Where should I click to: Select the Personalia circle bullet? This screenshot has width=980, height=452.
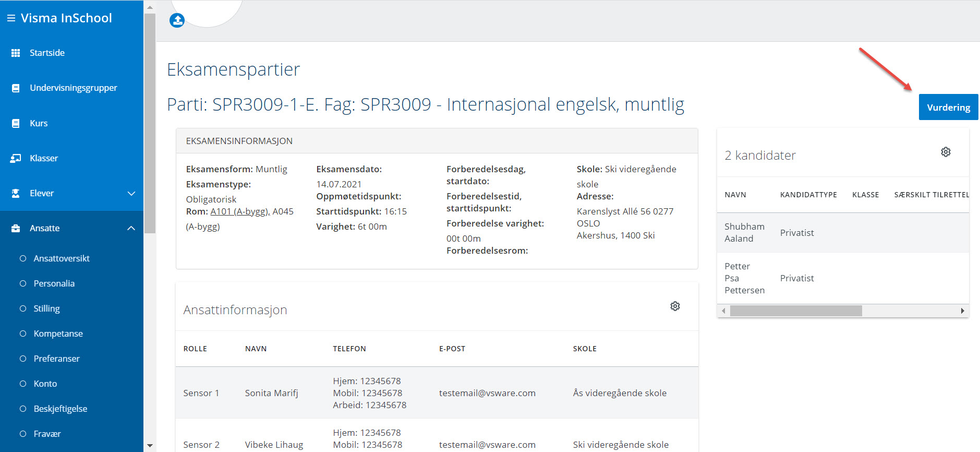pos(23,283)
